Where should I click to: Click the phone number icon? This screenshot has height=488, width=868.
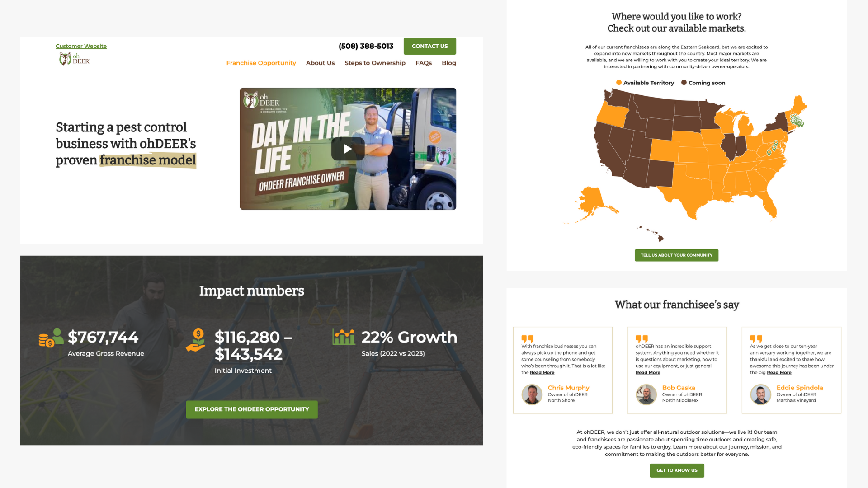point(366,46)
